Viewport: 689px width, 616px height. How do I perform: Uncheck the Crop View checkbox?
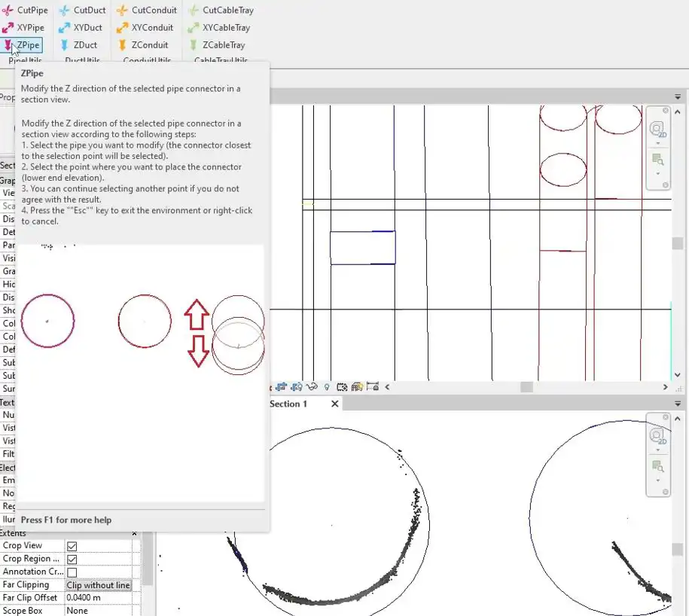tap(72, 546)
